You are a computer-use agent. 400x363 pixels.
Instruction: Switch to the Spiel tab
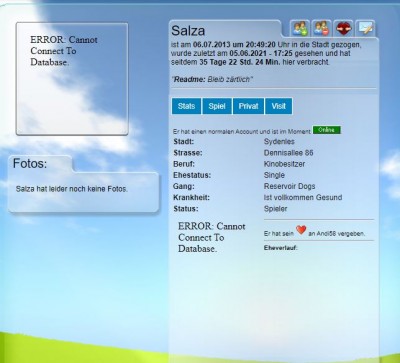(x=217, y=106)
